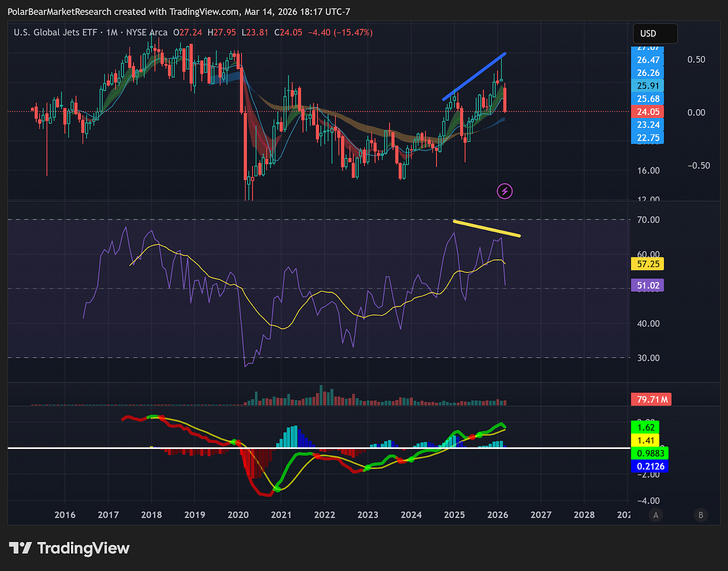Click the 16.00 price axis label
Viewport: 728px width, 571px height.
point(648,170)
